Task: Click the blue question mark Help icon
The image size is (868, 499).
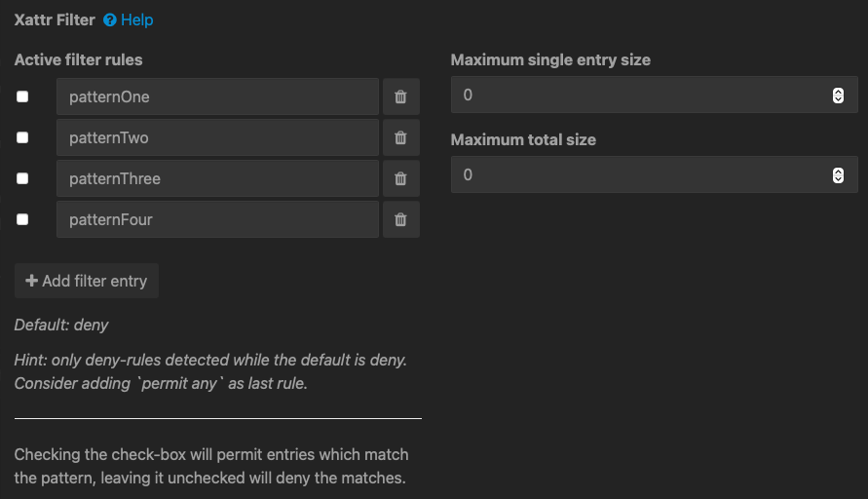Action: point(110,19)
